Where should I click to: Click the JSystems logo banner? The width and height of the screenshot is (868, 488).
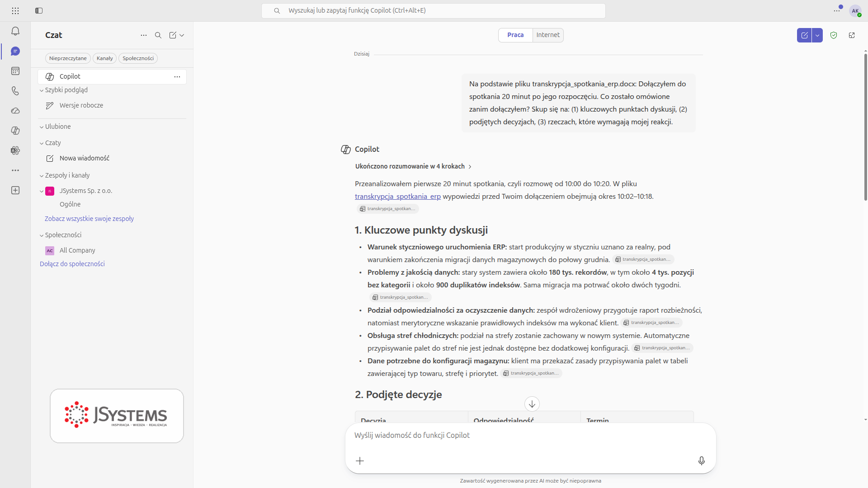tap(117, 416)
